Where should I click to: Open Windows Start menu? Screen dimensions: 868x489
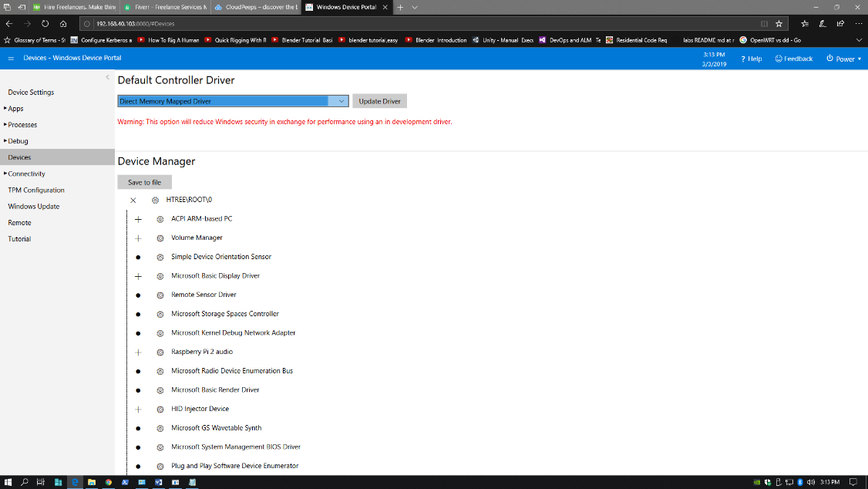point(8,482)
